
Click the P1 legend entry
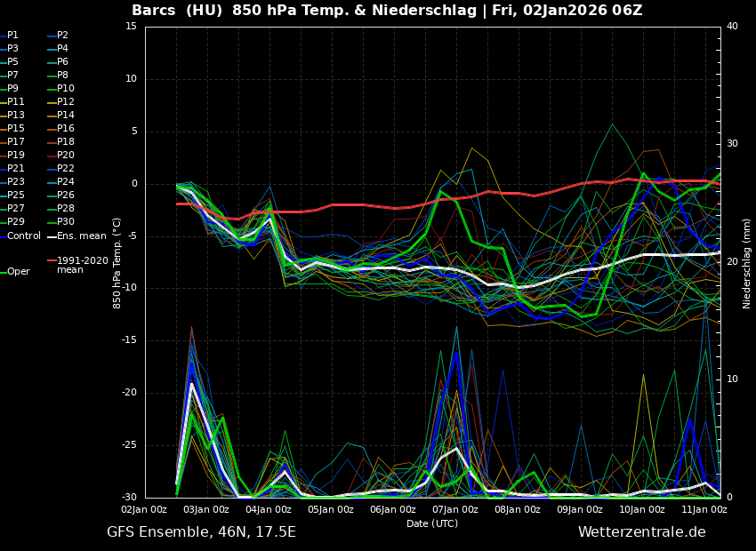coord(12,36)
